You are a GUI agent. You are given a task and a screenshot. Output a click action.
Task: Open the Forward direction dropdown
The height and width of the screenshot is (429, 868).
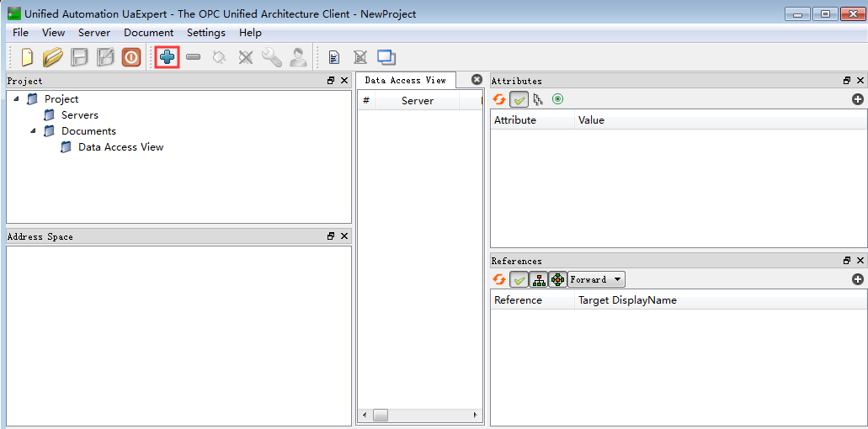[x=596, y=280]
